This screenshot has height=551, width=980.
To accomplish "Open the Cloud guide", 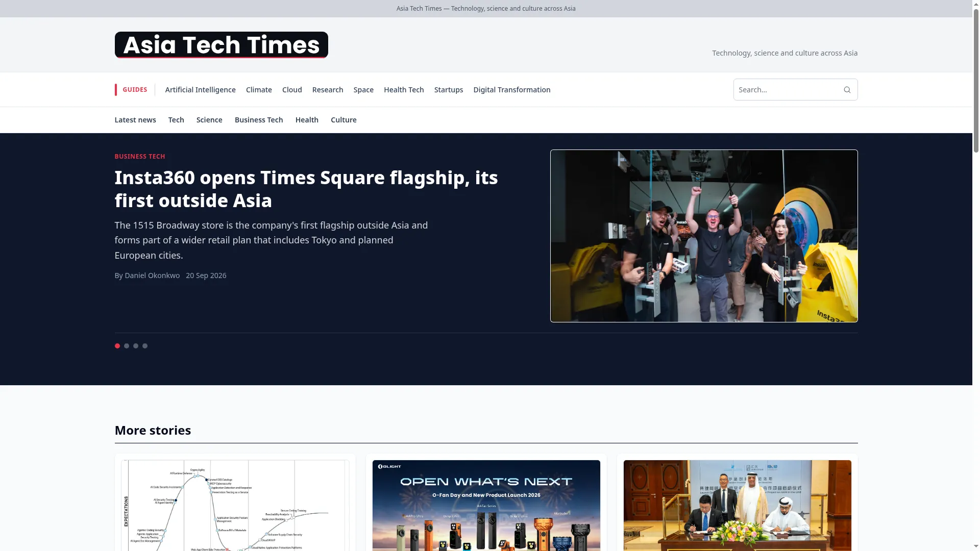I will click(292, 90).
